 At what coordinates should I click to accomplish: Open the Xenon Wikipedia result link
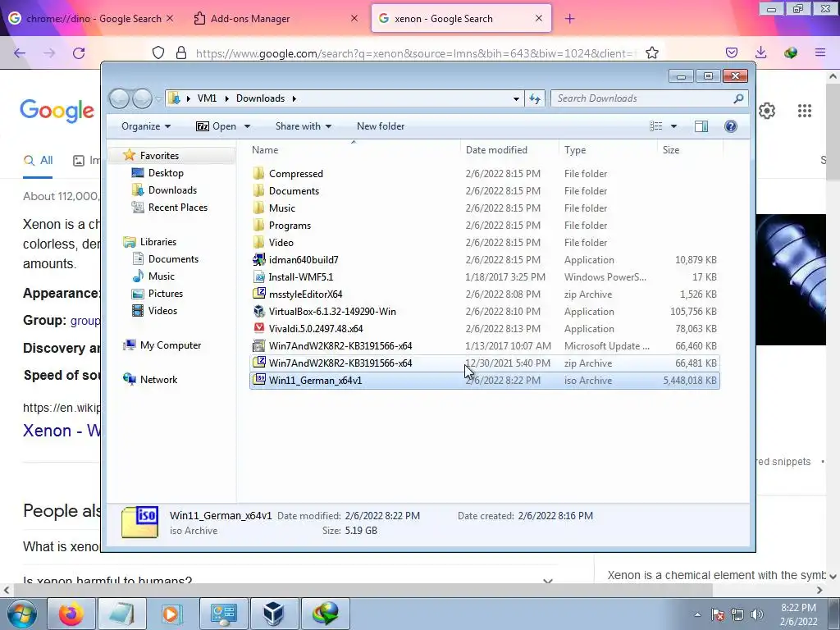[61, 431]
